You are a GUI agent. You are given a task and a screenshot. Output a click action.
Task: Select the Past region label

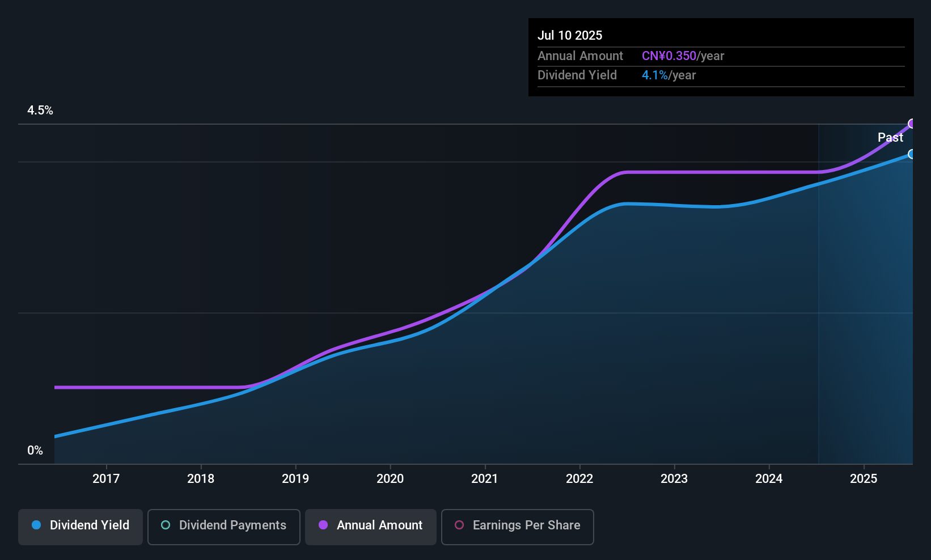coord(891,137)
